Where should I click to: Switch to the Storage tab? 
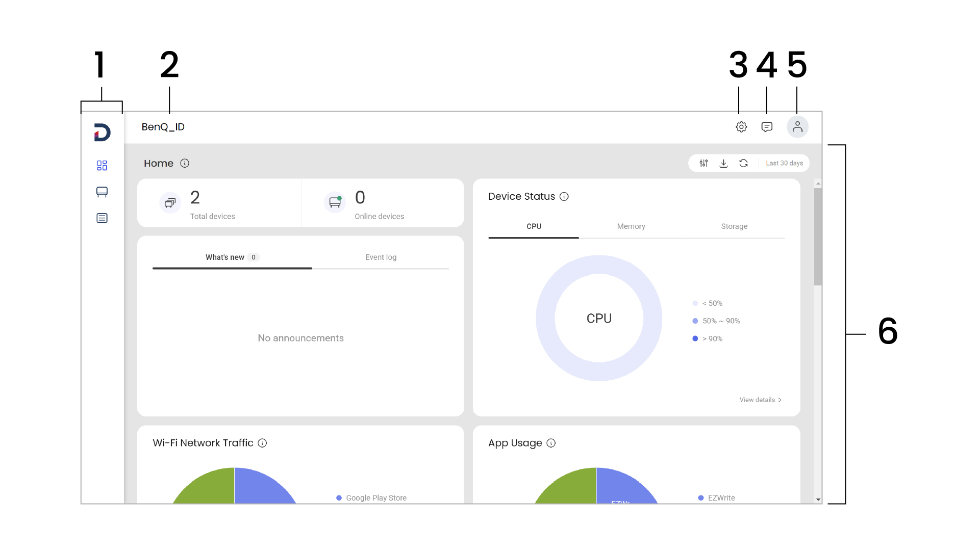coord(734,226)
